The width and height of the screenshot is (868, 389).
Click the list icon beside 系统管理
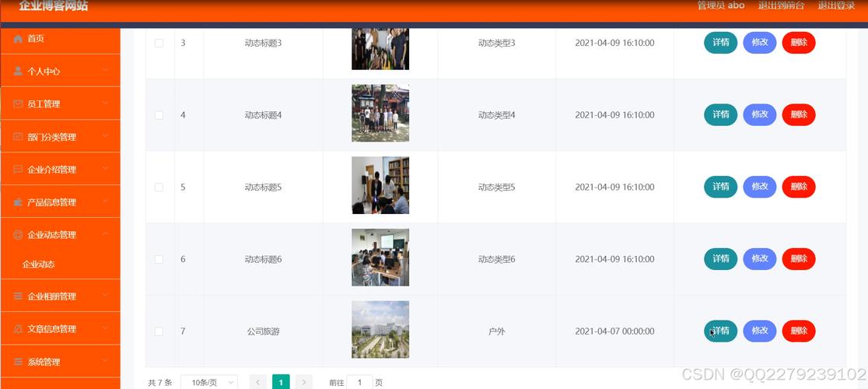point(18,363)
